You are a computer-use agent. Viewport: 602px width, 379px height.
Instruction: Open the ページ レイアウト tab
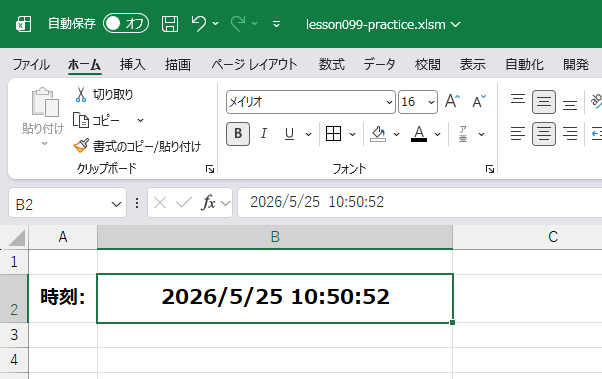(254, 64)
